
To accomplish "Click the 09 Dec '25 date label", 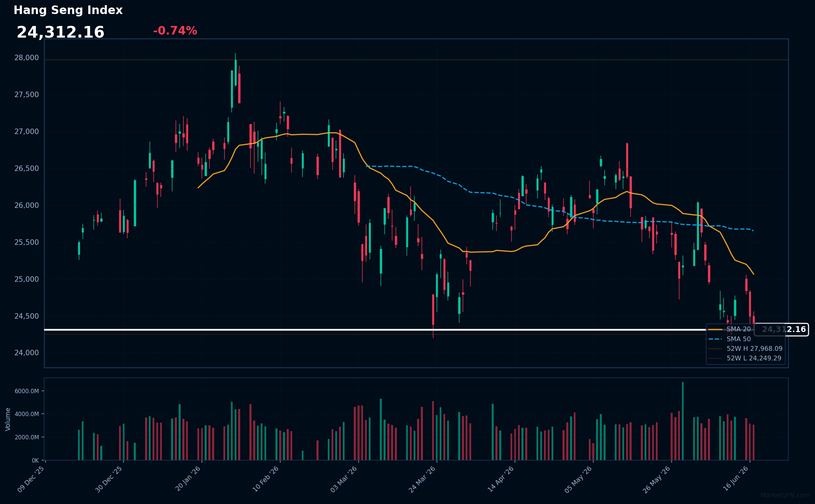I will (x=31, y=479).
